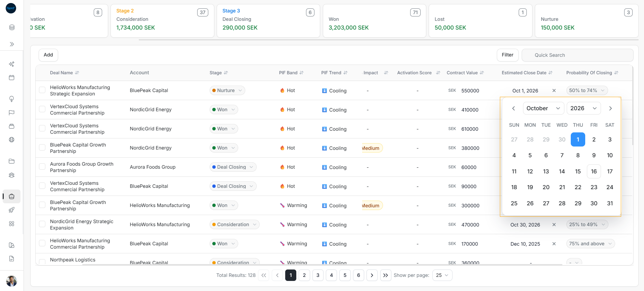Pick October 16 in the calendar
644x291 pixels.
[594, 171]
